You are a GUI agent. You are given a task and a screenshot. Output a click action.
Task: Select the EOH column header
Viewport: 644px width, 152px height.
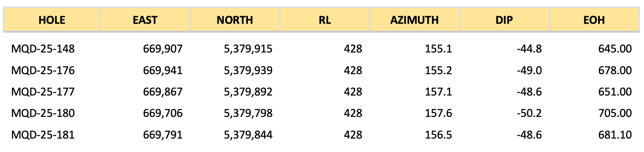[594, 20]
